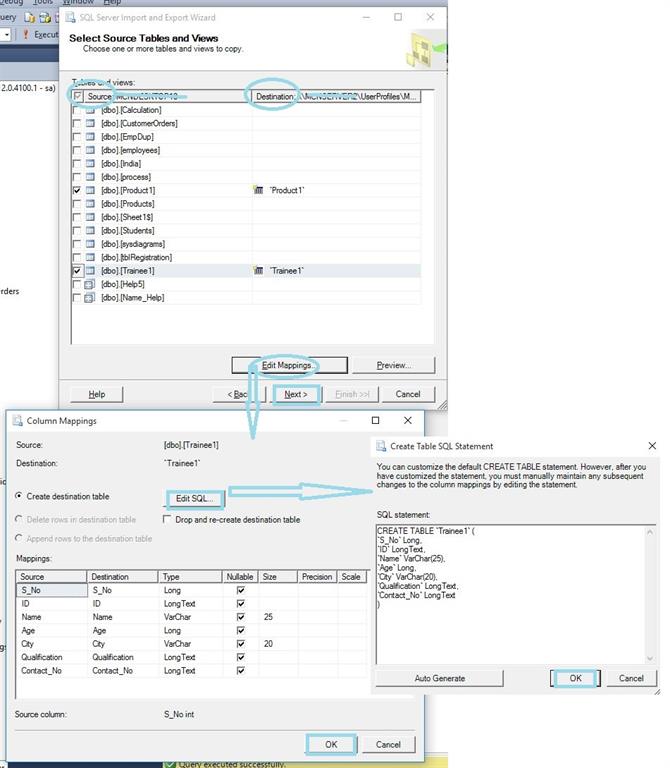Click Cancel in Column Mappings dialog

388,744
